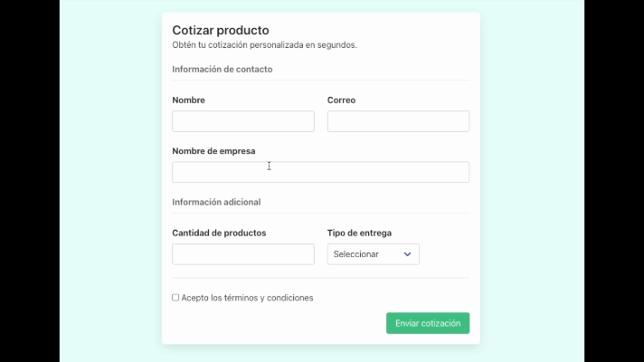Click the 'Cantidad de productos' label
The width and height of the screenshot is (644, 362).
pos(219,233)
